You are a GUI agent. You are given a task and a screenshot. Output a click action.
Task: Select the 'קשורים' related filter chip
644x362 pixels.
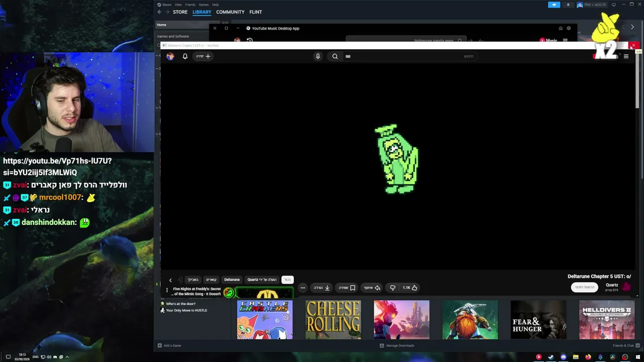click(x=211, y=280)
